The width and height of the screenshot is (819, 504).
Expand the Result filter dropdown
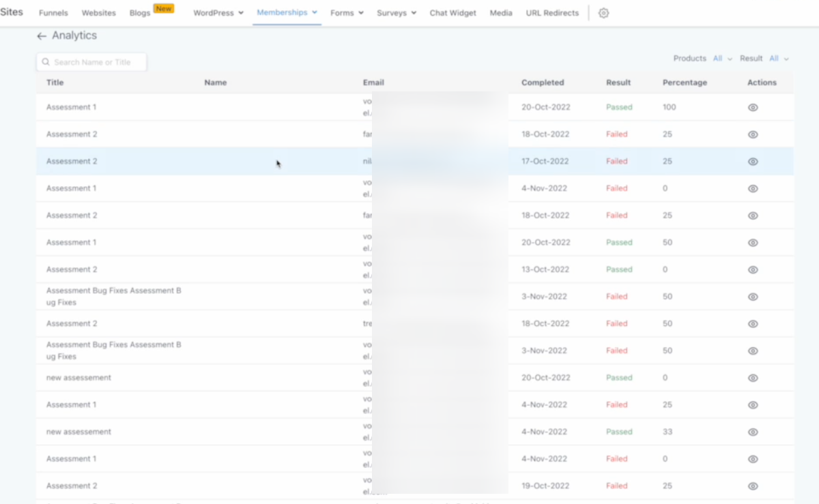pos(779,59)
